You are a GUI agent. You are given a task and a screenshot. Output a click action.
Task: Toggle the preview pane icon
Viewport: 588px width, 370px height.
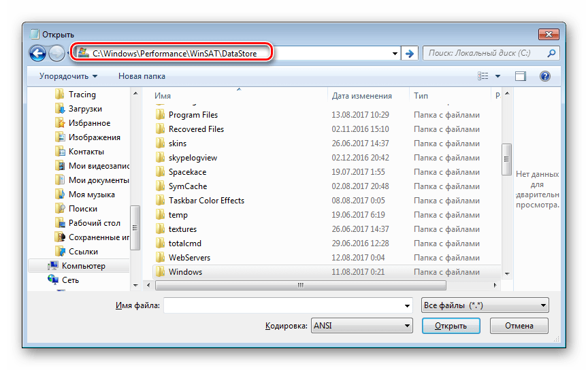coord(520,76)
